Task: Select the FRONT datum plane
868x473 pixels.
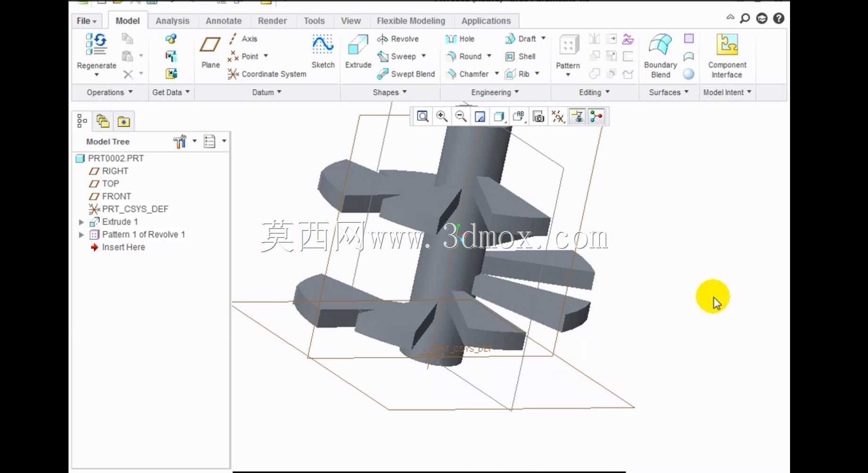Action: (x=111, y=197)
